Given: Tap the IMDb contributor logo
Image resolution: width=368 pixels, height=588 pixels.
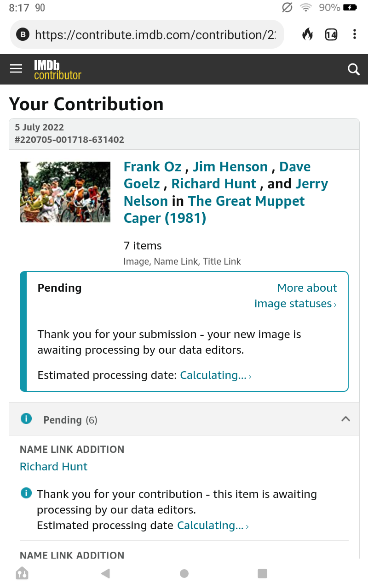Looking at the screenshot, I should [x=57, y=70].
